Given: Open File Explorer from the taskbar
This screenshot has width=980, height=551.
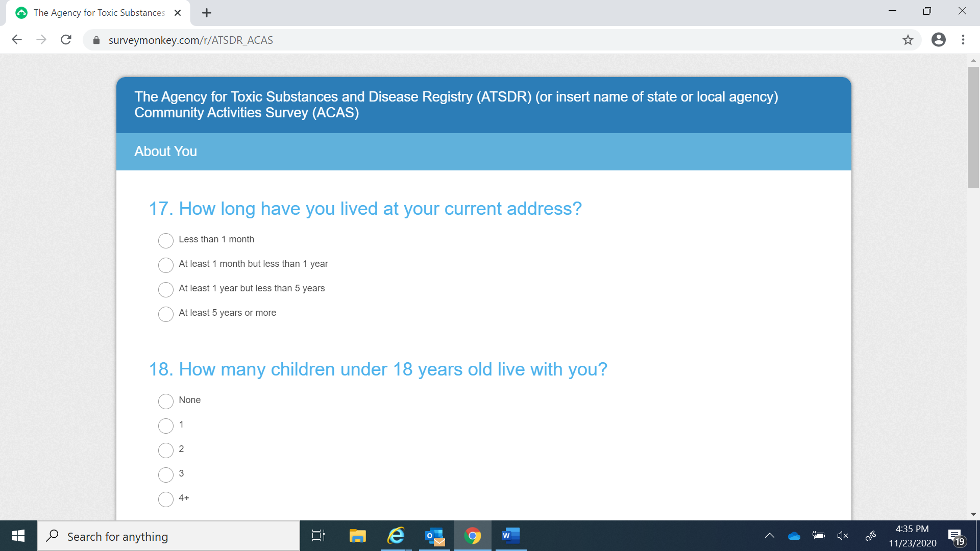Looking at the screenshot, I should (x=357, y=536).
